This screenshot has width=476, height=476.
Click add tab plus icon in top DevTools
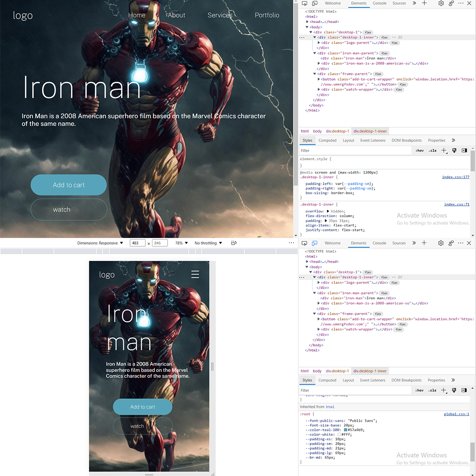[x=424, y=3]
